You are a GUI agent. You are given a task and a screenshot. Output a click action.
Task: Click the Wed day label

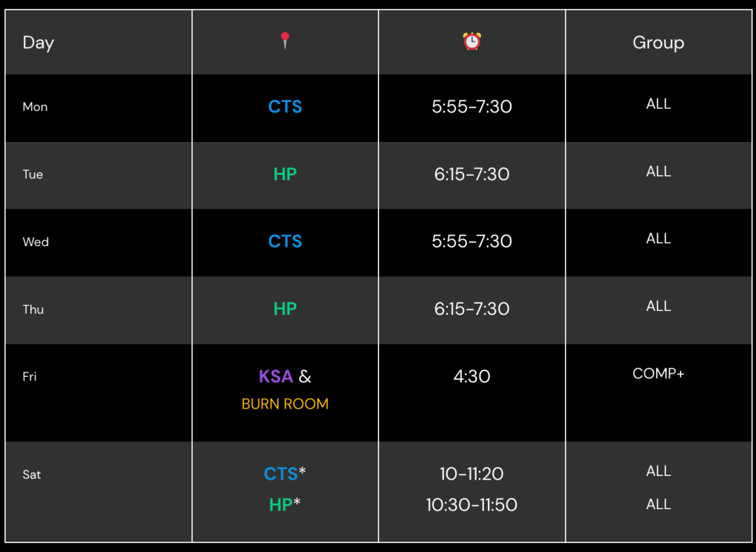[x=35, y=242]
